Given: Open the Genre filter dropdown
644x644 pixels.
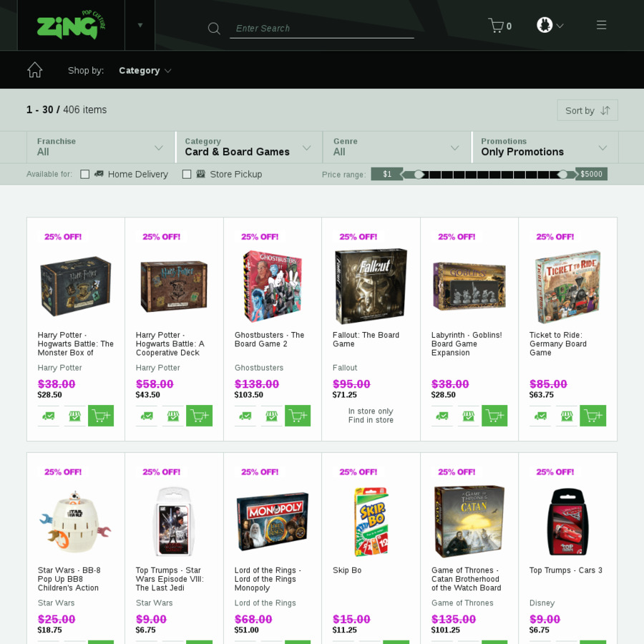Looking at the screenshot, I should pyautogui.click(x=396, y=147).
